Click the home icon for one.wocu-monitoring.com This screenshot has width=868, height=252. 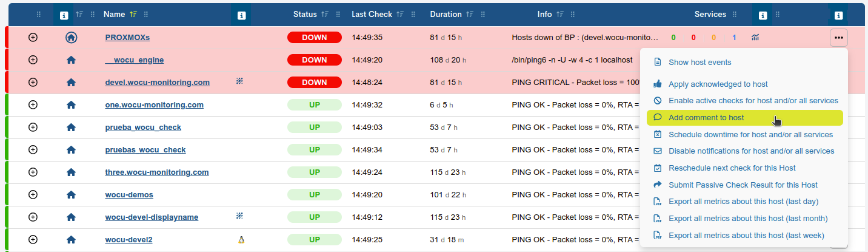click(x=71, y=104)
